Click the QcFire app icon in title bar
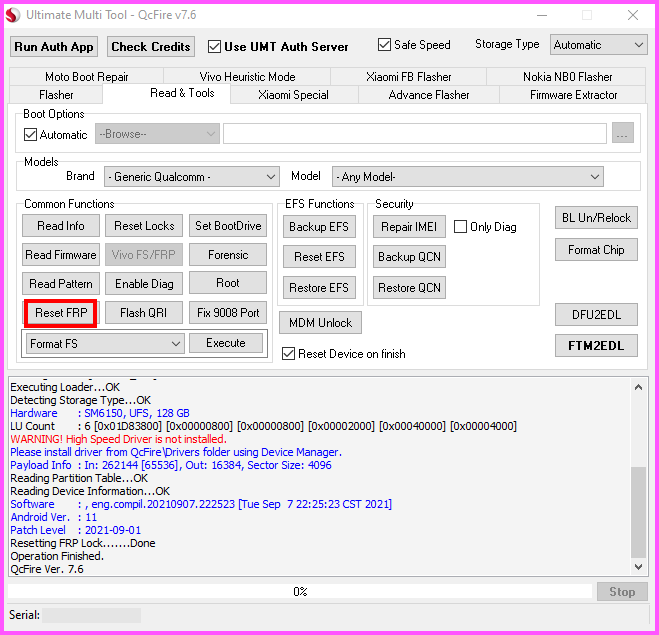The image size is (659, 635). 14,15
